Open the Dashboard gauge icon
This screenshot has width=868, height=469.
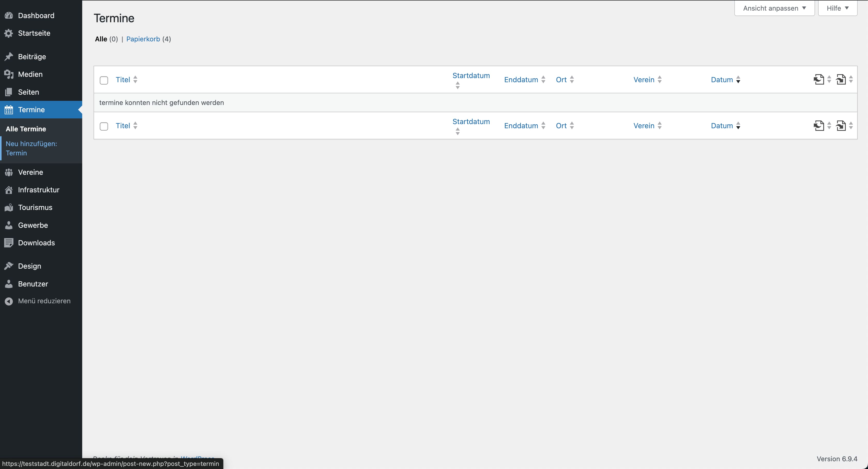9,16
